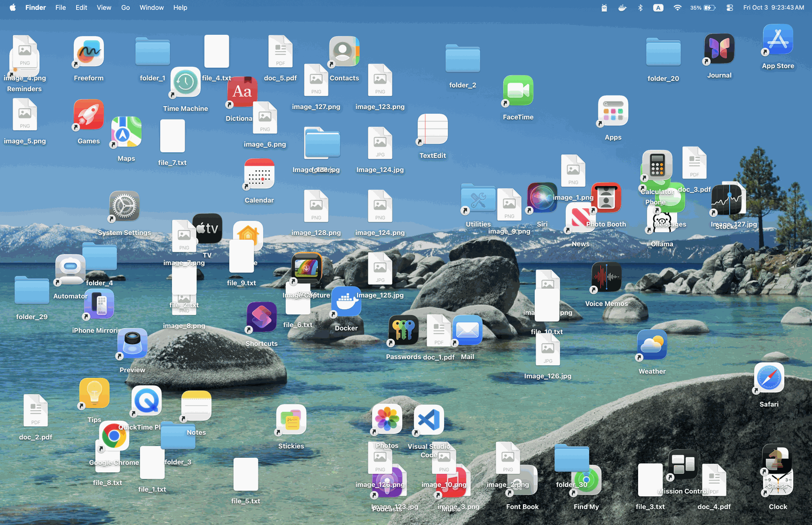This screenshot has height=525, width=812.
Task: Open the Passwords app icon
Action: tap(403, 330)
